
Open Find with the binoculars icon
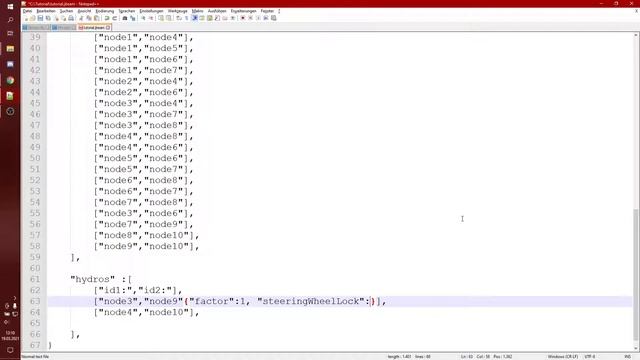[x=125, y=18]
